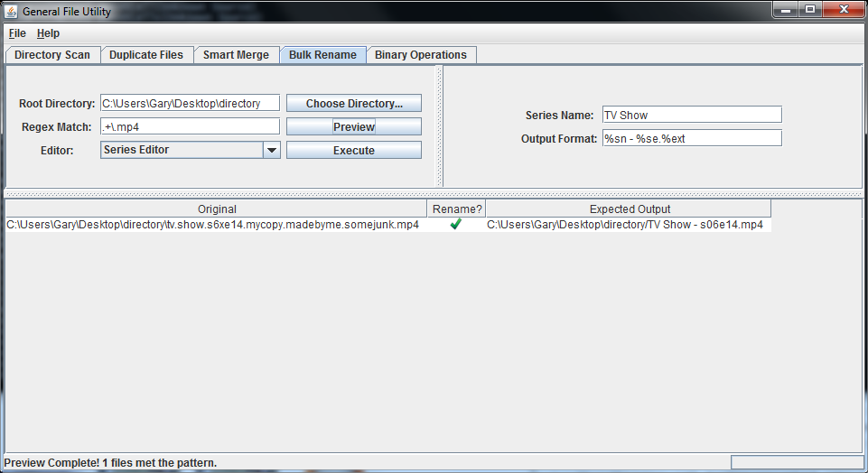Image resolution: width=868 pixels, height=473 pixels.
Task: Switch to the Smart Merge tab
Action: pyautogui.click(x=236, y=55)
